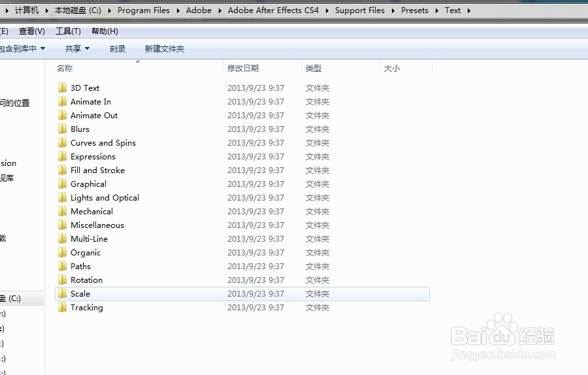The image size is (588, 375).
Task: Select the Rotation folder name
Action: pos(87,280)
